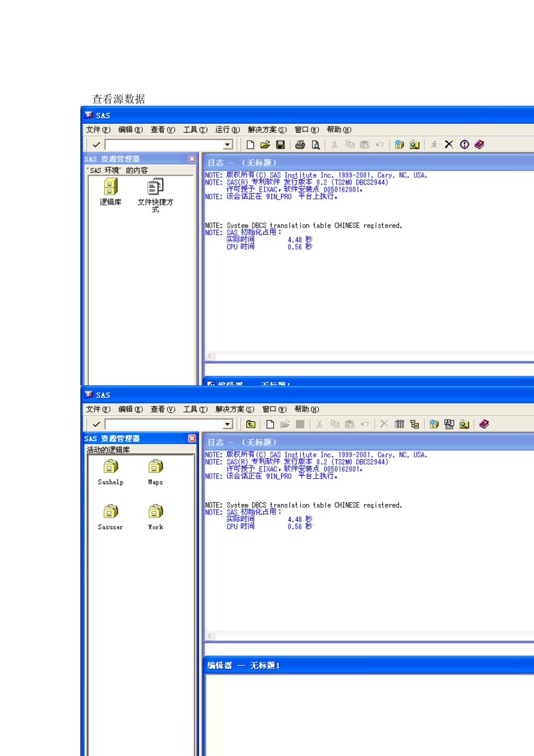Open 窗口 menu in lower SAS window
534x756 pixels.
point(275,409)
